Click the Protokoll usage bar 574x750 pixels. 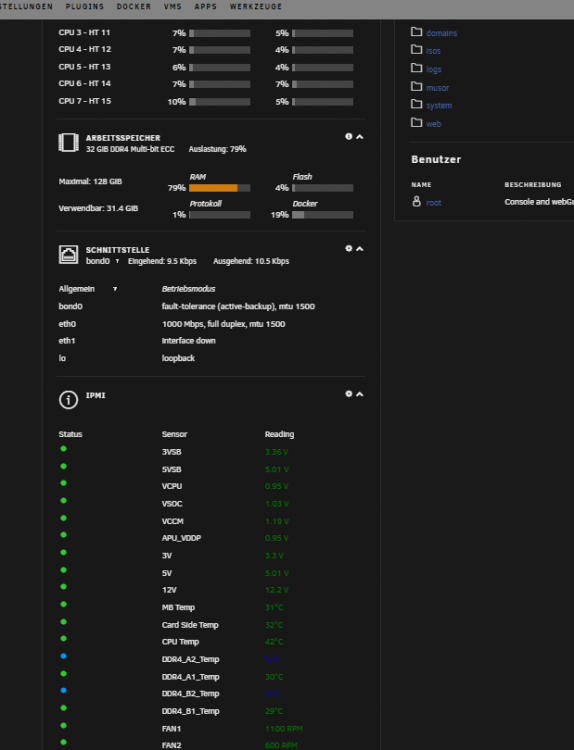(x=220, y=215)
